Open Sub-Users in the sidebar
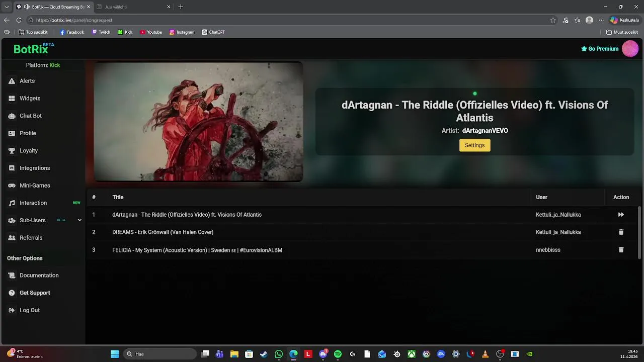This screenshot has width=644, height=362. (33, 220)
